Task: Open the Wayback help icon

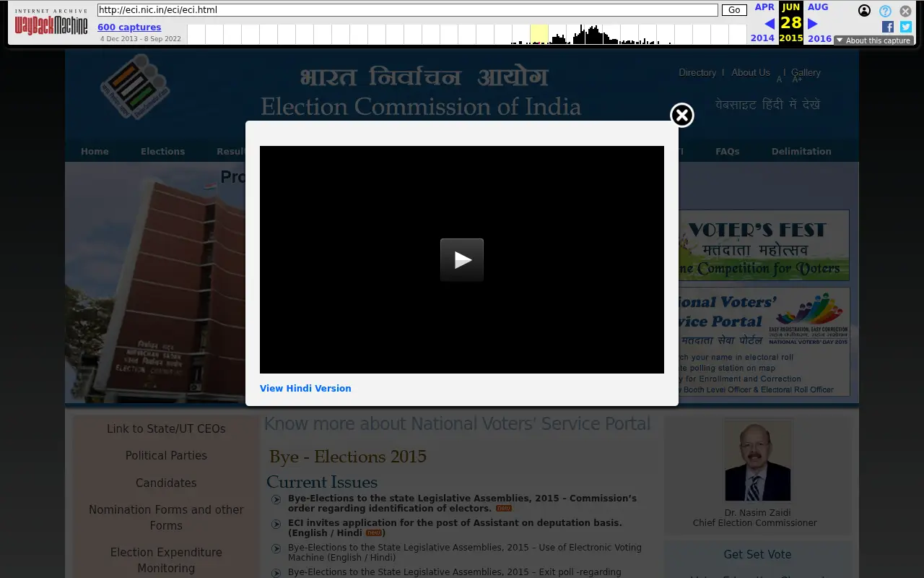Action: point(885,11)
